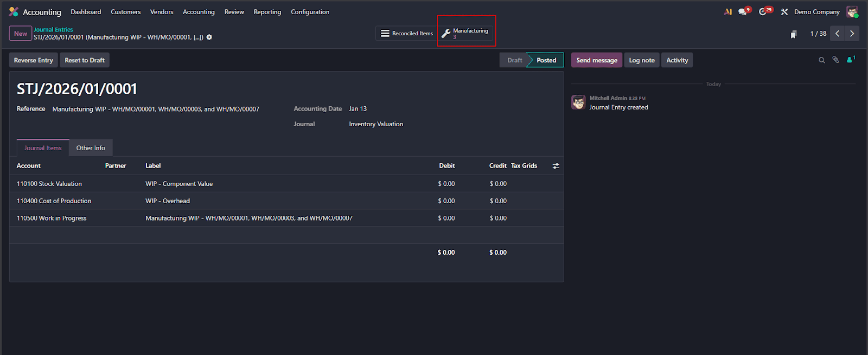Image resolution: width=868 pixels, height=355 pixels.
Task: Toggle optional columns in journal items table
Action: 556,166
